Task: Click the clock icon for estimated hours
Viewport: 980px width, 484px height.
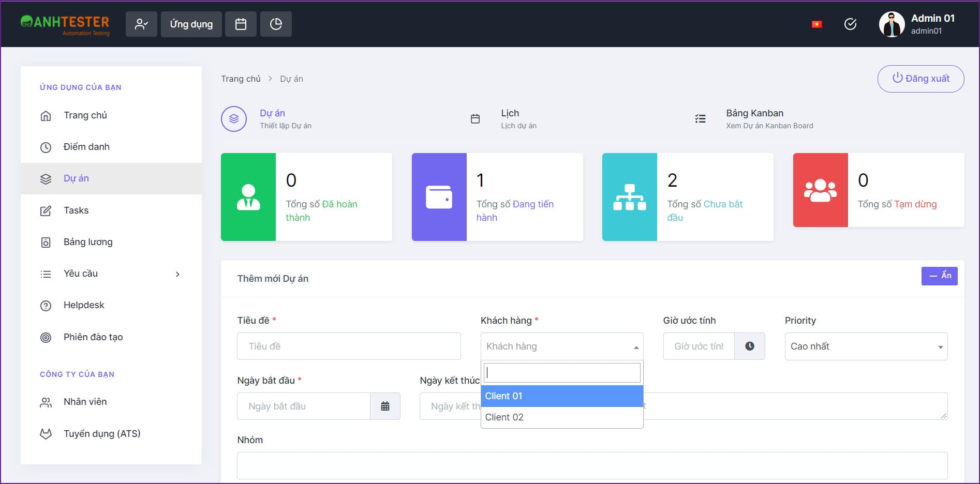Action: click(749, 346)
